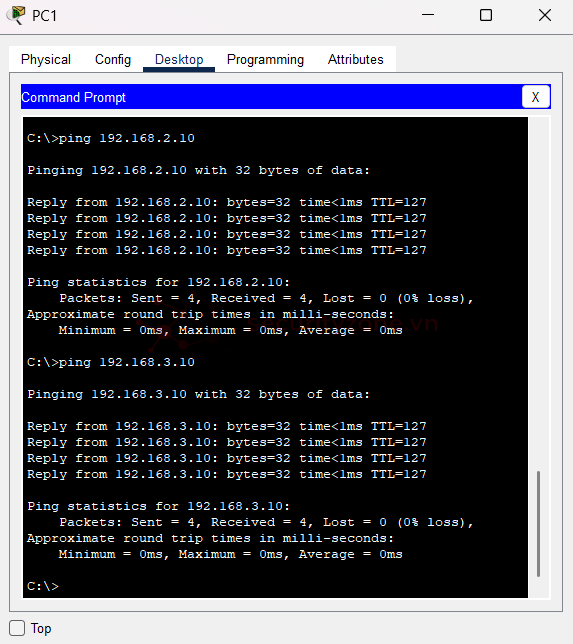Maximize the PC1 window

(x=486, y=15)
